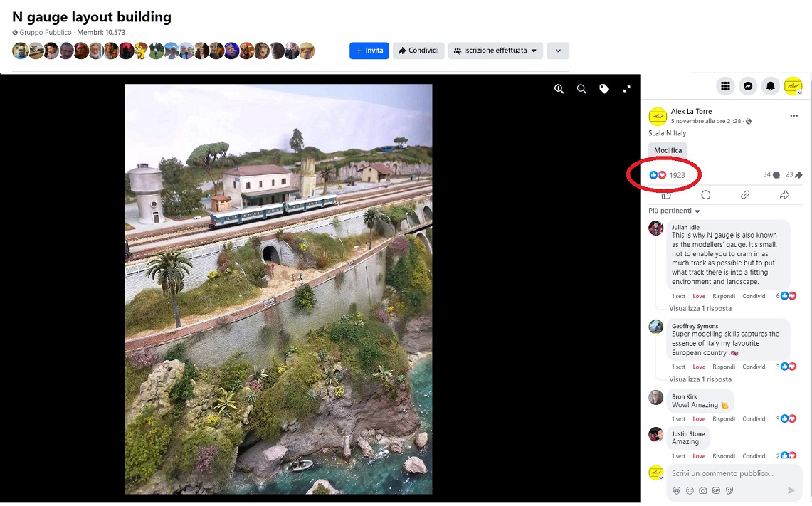The height and width of the screenshot is (506, 812).
Task: Attach photo using camera icon in comment box
Action: (x=703, y=490)
